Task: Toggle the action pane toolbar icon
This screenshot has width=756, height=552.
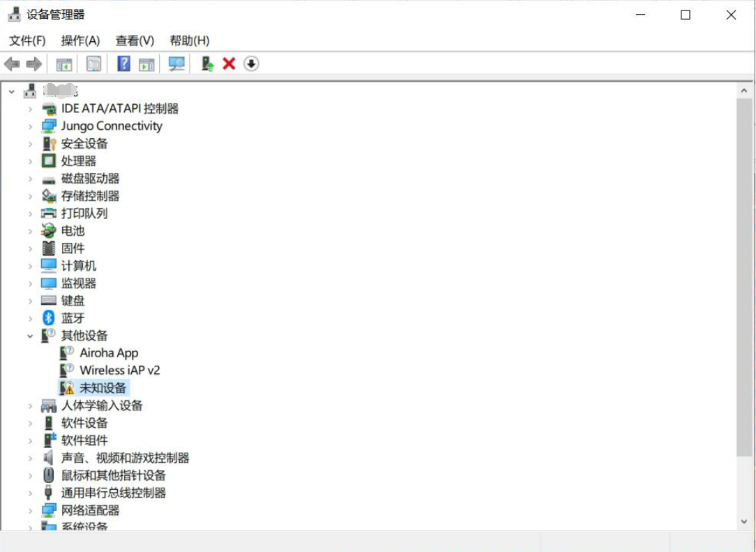Action: tap(146, 64)
